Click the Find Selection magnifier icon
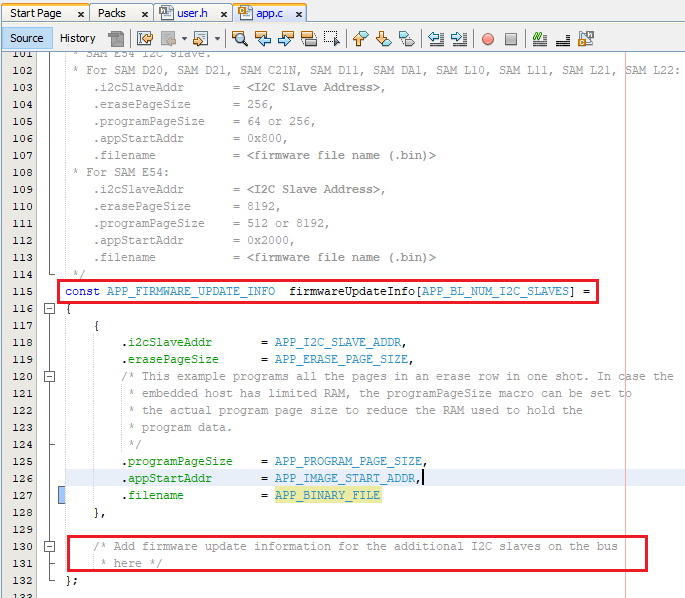 point(239,38)
